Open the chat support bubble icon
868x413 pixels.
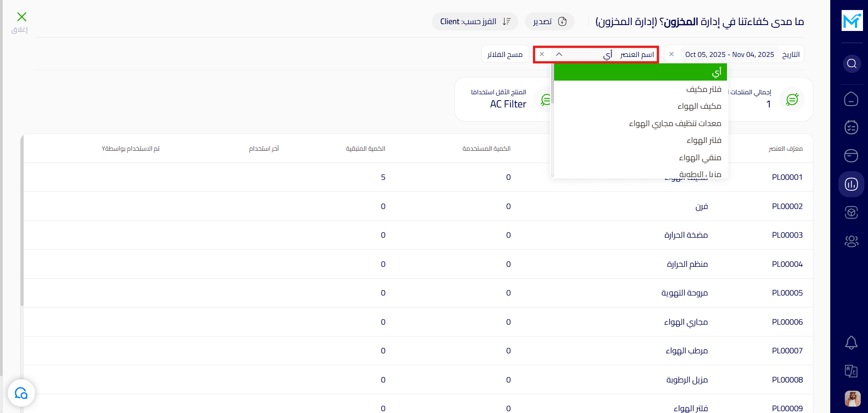[21, 393]
